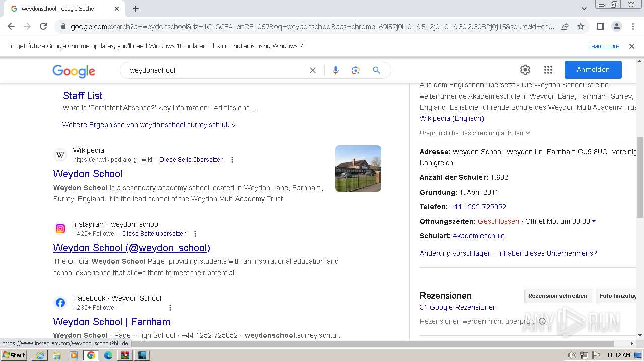The image size is (644, 362).
Task: Translate Wikipedia result page link
Action: pyautogui.click(x=192, y=160)
